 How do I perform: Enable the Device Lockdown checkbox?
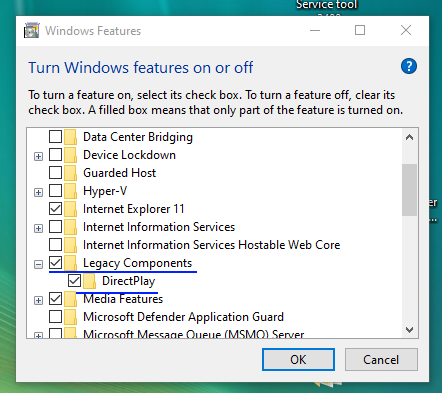(55, 155)
